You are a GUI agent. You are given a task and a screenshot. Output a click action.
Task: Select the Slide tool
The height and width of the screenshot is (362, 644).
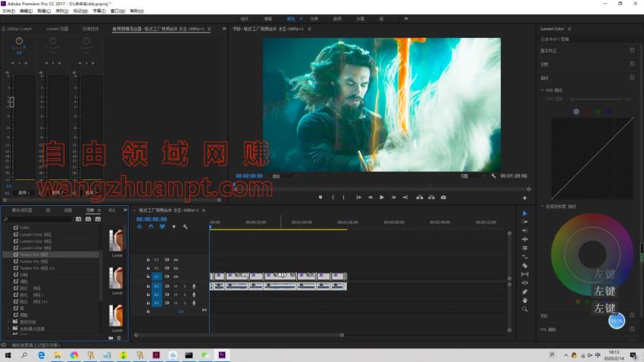[524, 282]
